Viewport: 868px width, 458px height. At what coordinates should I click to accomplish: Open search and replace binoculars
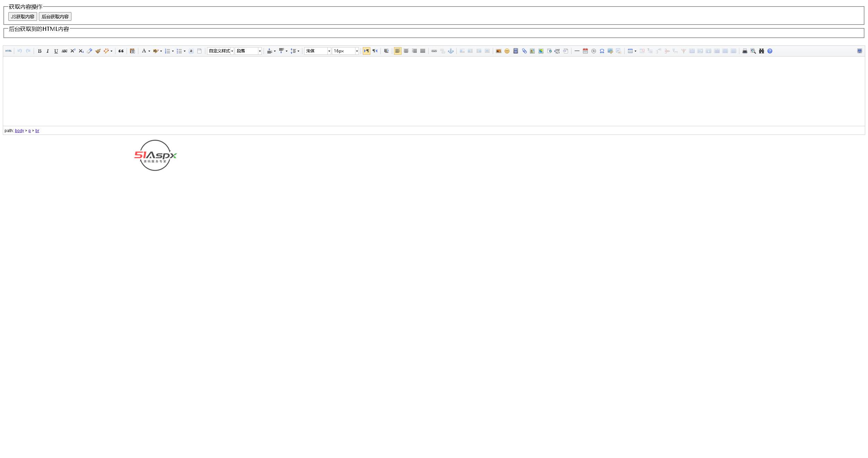click(x=761, y=51)
